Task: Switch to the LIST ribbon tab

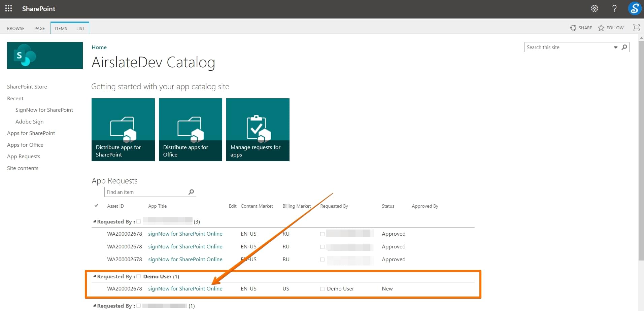Action: pos(80,28)
